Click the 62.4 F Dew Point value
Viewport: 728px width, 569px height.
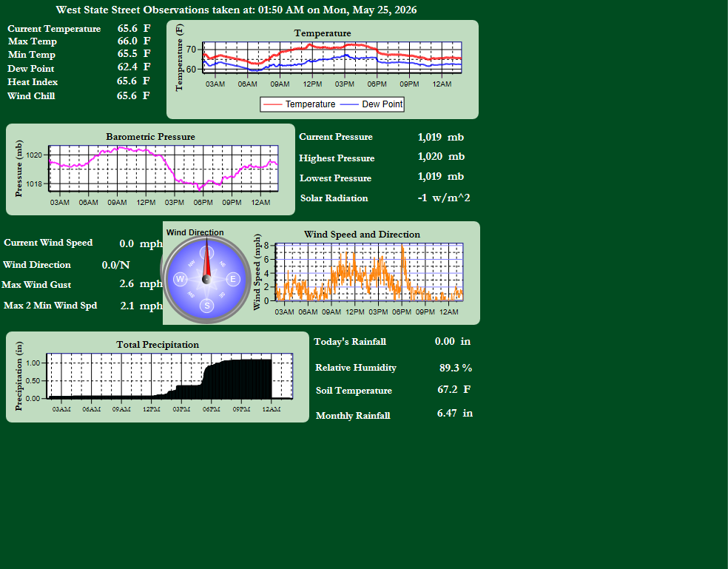pyautogui.click(x=134, y=67)
